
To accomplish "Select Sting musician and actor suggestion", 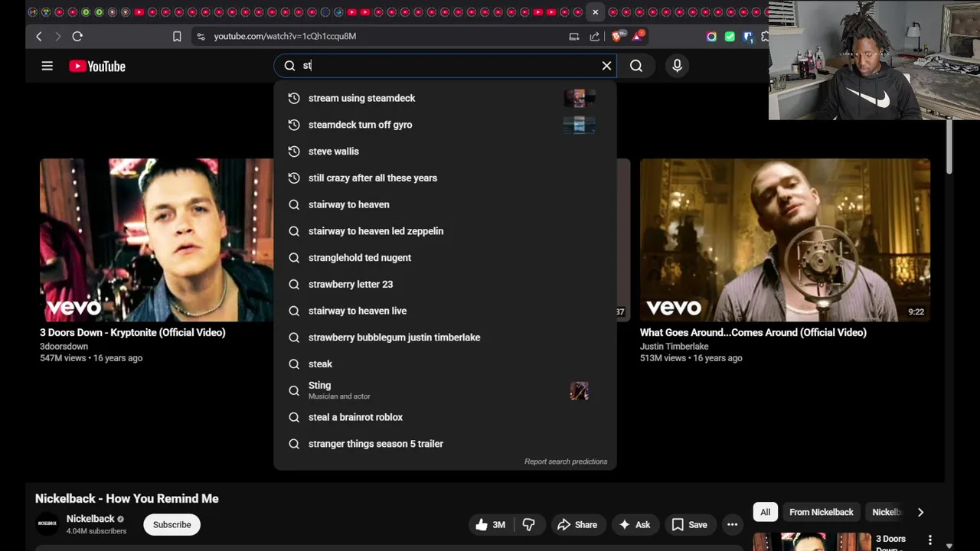I will coord(445,390).
